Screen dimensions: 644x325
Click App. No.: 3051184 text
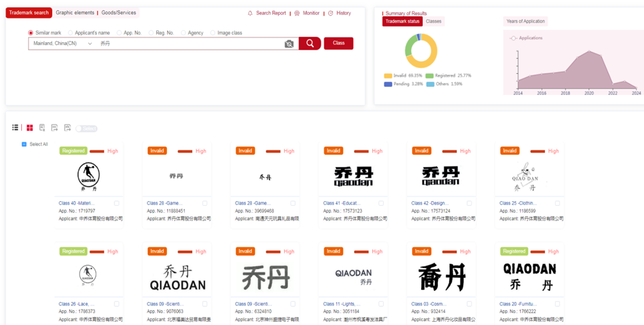(x=342, y=312)
